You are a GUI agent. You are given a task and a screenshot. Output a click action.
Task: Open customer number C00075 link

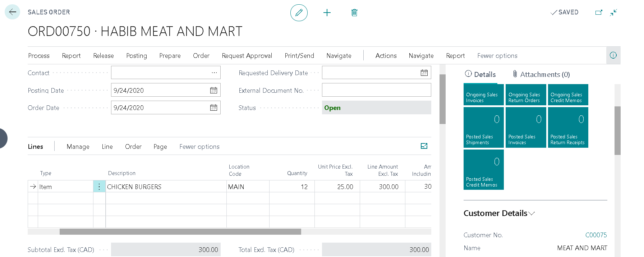pos(596,235)
